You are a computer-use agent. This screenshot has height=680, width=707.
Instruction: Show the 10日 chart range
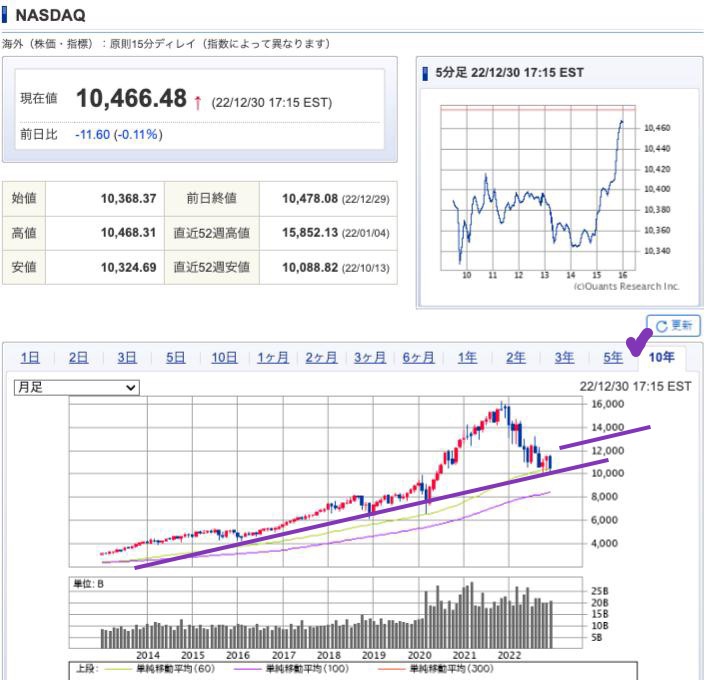tap(224, 358)
